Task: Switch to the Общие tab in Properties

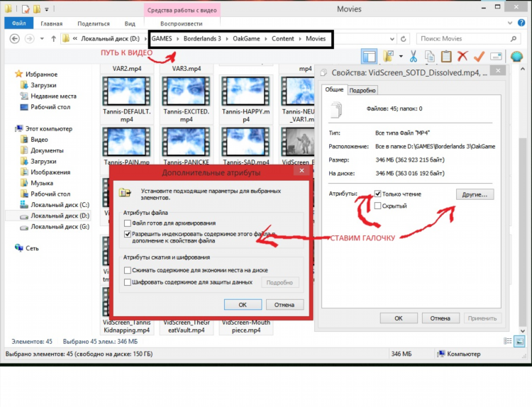Action: [334, 89]
